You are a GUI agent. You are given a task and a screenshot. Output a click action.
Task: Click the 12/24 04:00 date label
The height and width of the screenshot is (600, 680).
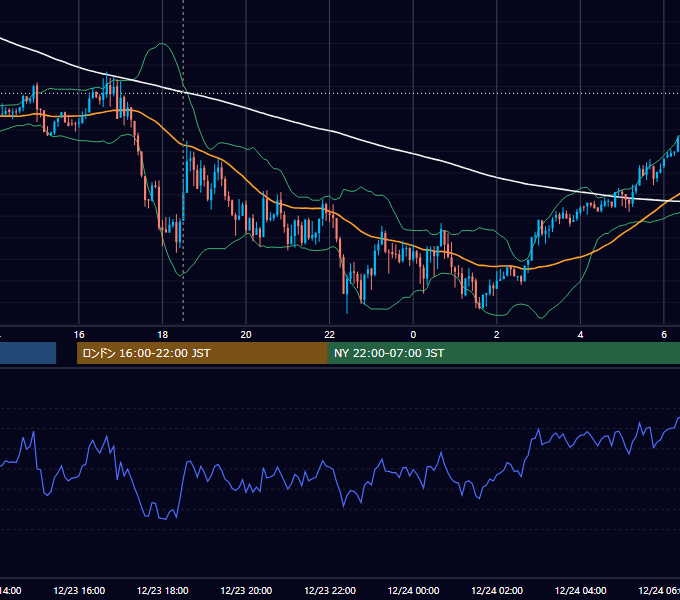[581, 591]
